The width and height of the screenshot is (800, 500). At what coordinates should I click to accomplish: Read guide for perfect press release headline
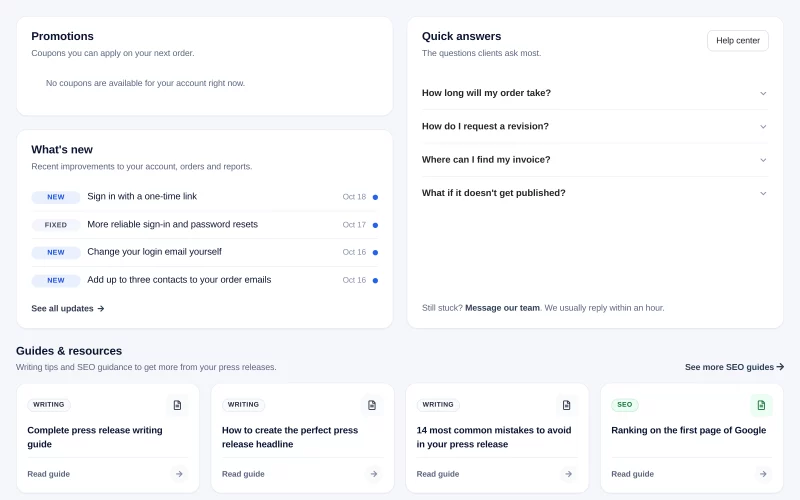pos(243,474)
